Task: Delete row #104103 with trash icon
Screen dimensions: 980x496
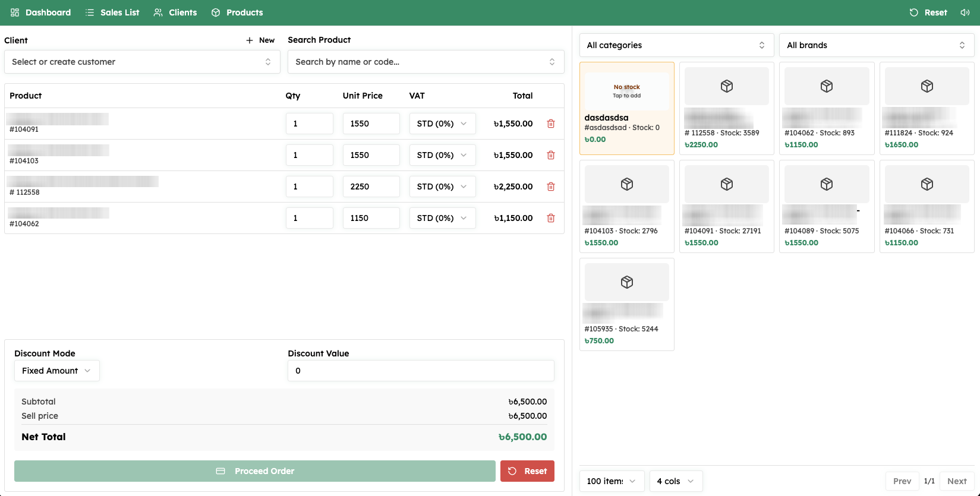Action: (551, 155)
